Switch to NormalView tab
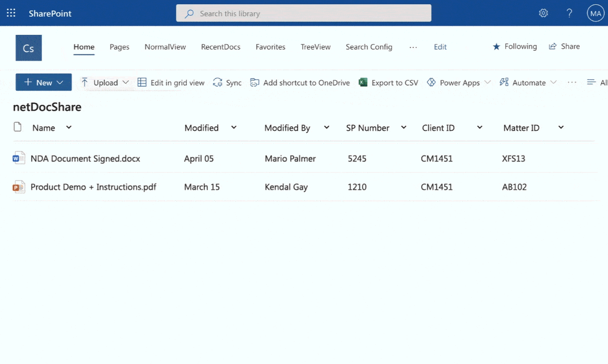Image resolution: width=608 pixels, height=364 pixels. pos(165,47)
